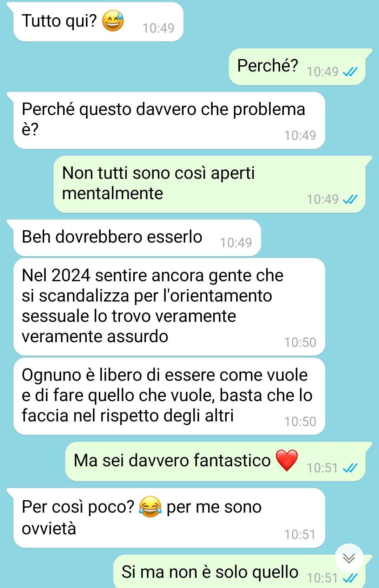The height and width of the screenshot is (588, 379).
Task: Tap read ticks on 'Non tutti sono così aperti'
Action: click(x=350, y=200)
